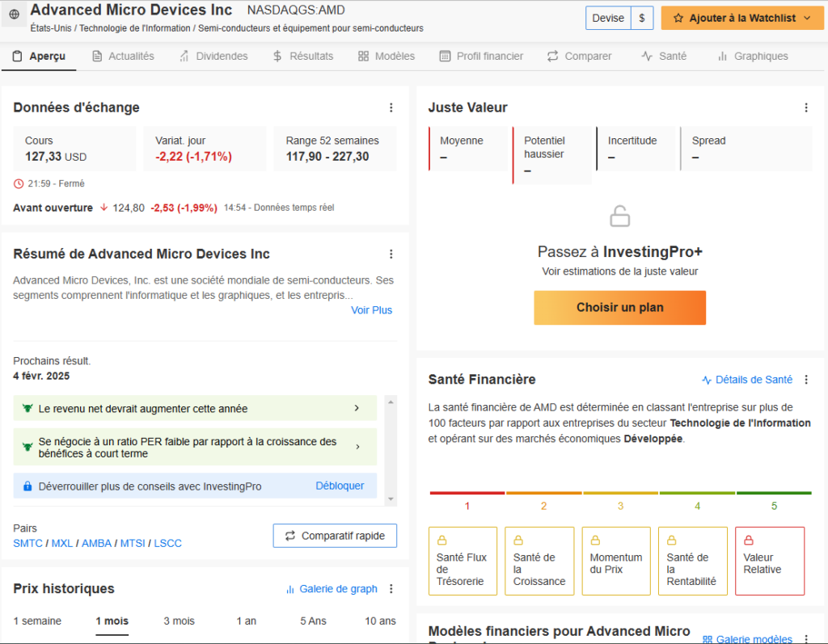This screenshot has width=828, height=644.
Task: Switch to the Dividendes tab
Action: pyautogui.click(x=213, y=57)
